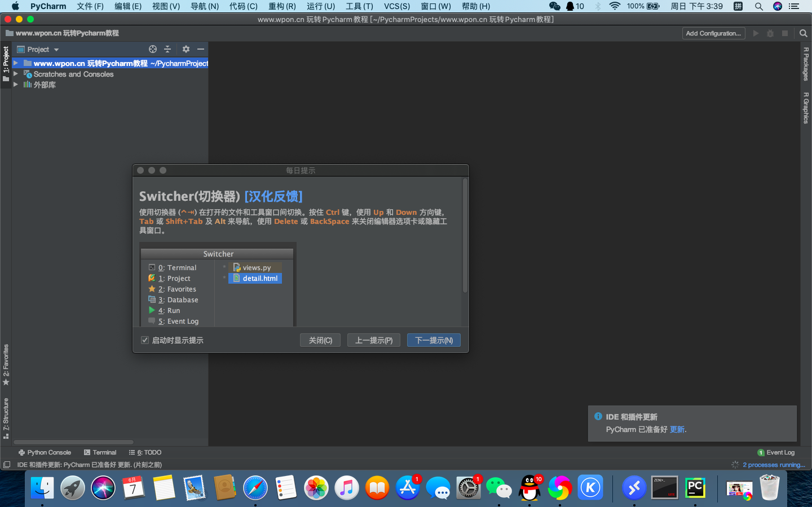Open PyCharm PC icon in dock
812x507 pixels.
(695, 488)
